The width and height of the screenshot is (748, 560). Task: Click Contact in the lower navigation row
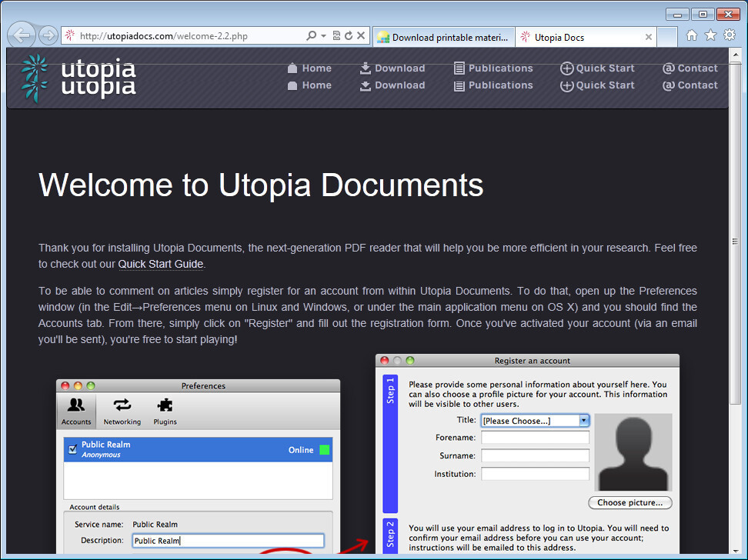[x=690, y=85]
